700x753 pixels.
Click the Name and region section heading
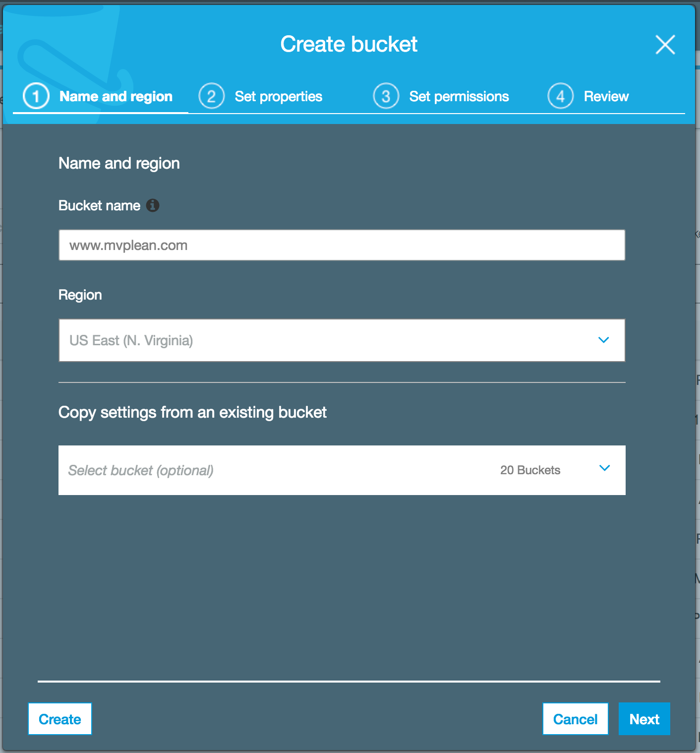click(x=119, y=163)
